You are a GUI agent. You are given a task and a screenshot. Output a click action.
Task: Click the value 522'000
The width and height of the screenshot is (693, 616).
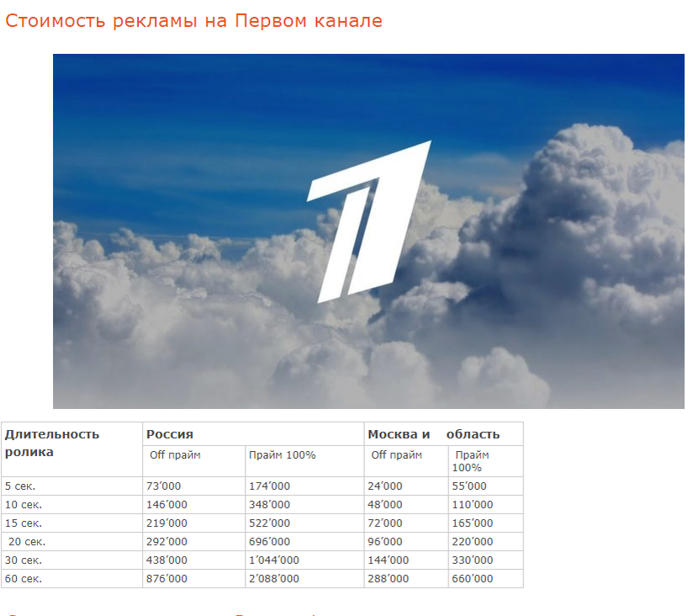tap(269, 523)
